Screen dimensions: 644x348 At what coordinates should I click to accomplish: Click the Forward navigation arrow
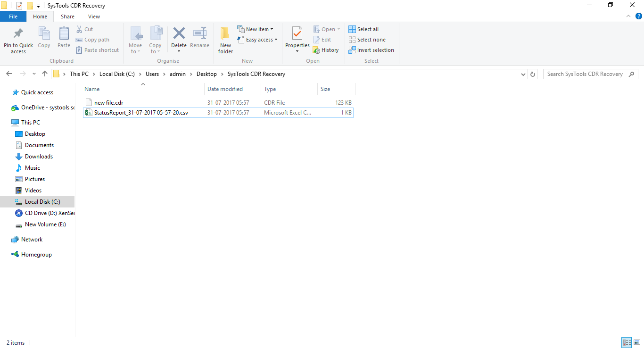click(x=23, y=74)
